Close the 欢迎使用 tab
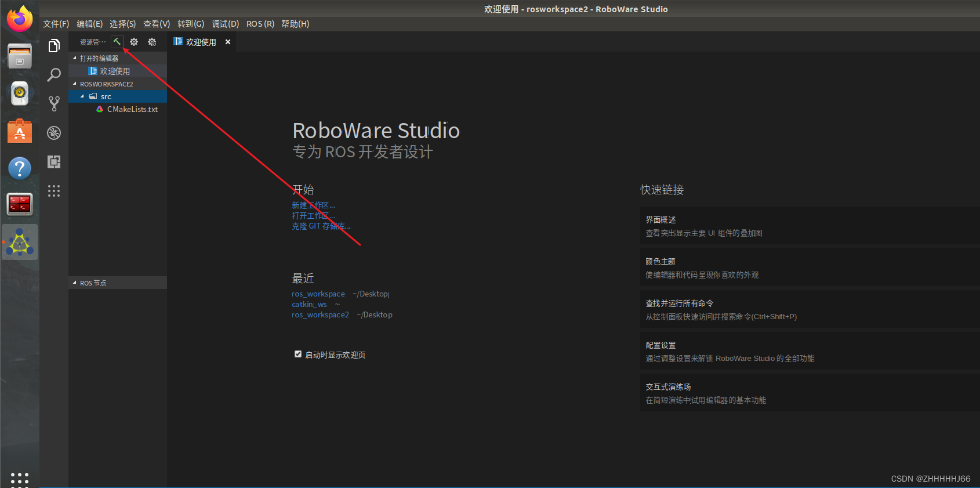Viewport: 980px width, 488px height. pos(228,42)
